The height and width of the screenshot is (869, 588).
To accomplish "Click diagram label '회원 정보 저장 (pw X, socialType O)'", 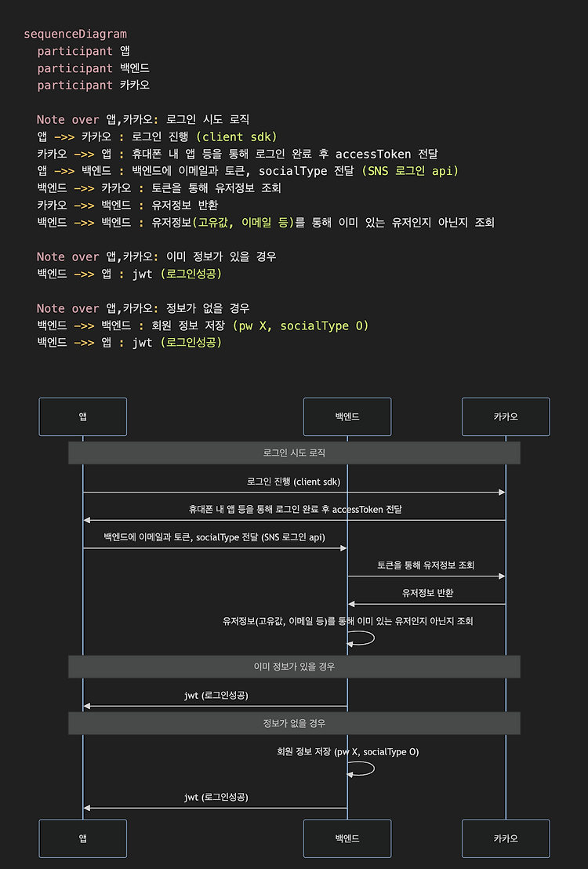I will tap(348, 752).
